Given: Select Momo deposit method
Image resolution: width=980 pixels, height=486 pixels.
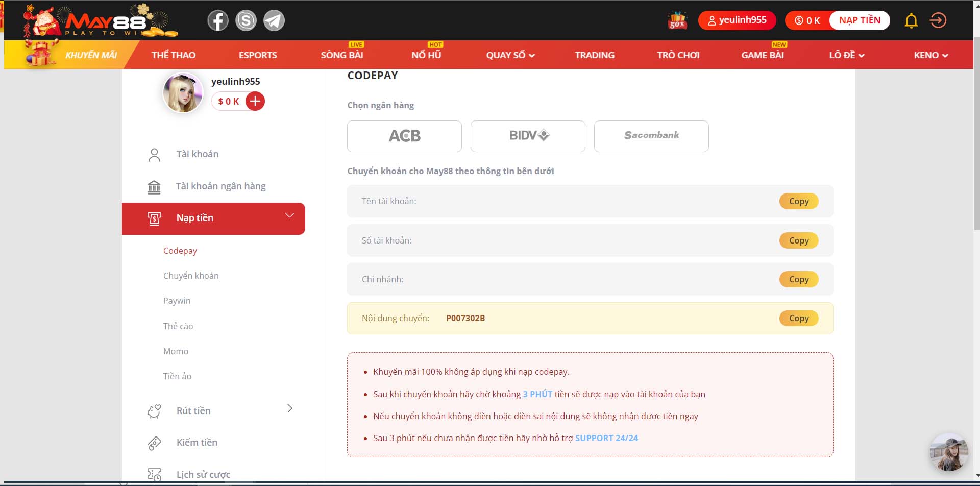Looking at the screenshot, I should pyautogui.click(x=176, y=351).
